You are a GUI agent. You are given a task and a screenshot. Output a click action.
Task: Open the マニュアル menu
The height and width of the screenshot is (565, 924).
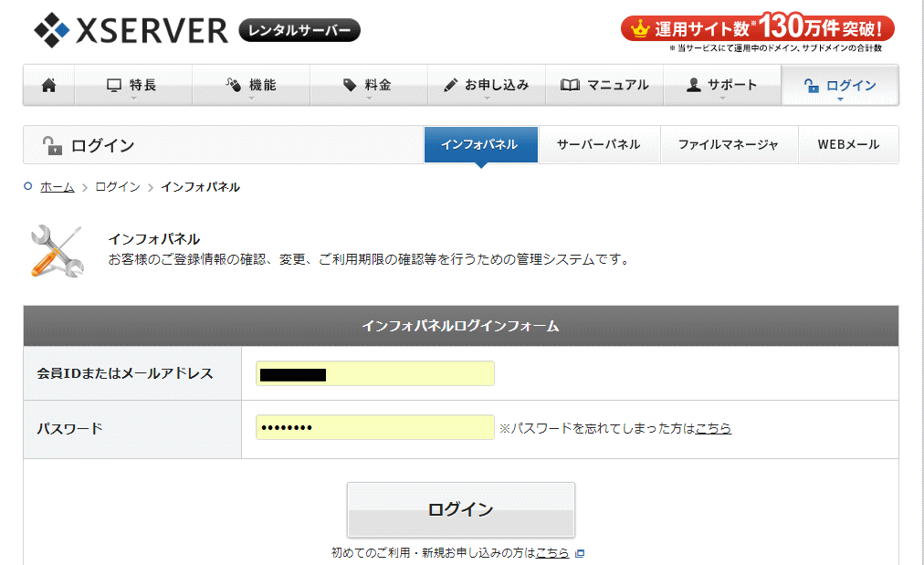tap(604, 86)
